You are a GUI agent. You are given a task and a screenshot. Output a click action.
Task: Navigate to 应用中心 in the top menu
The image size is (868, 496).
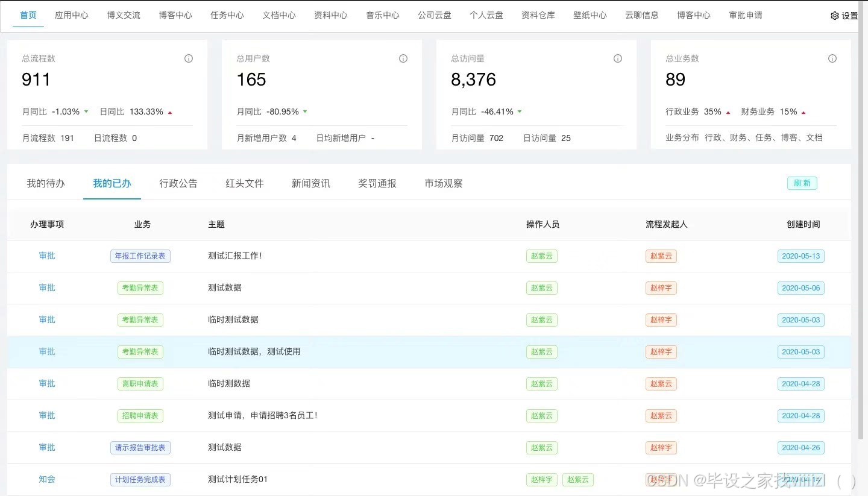[72, 16]
